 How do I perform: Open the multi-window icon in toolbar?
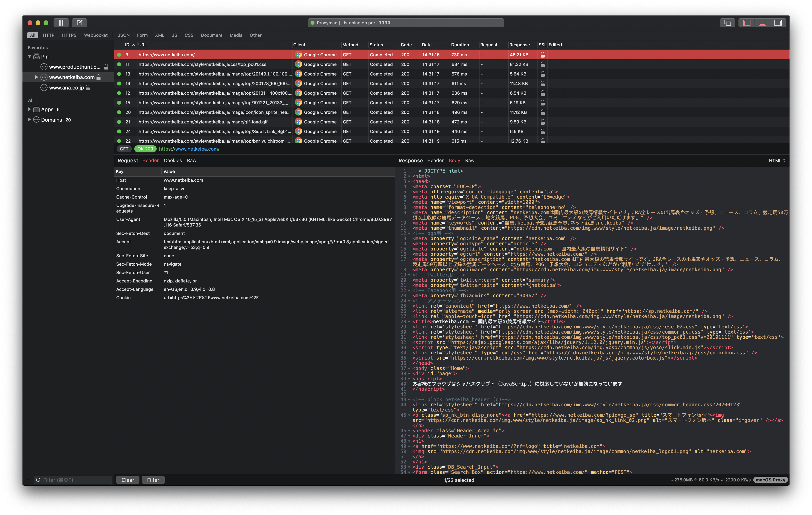click(727, 23)
